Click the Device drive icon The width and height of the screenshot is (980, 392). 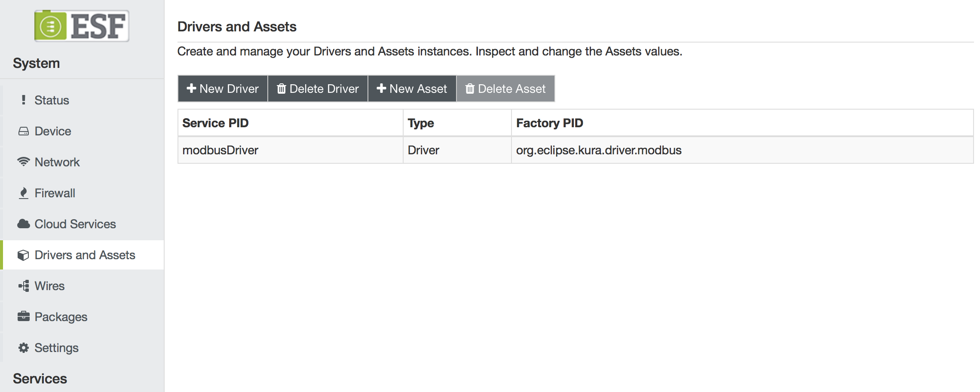point(24,131)
